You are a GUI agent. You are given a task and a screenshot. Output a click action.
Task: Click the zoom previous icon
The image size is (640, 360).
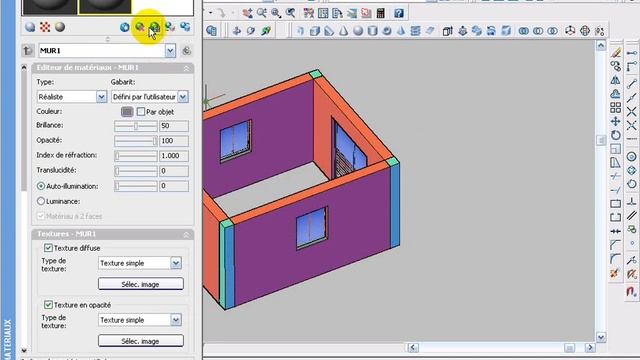pos(291,13)
